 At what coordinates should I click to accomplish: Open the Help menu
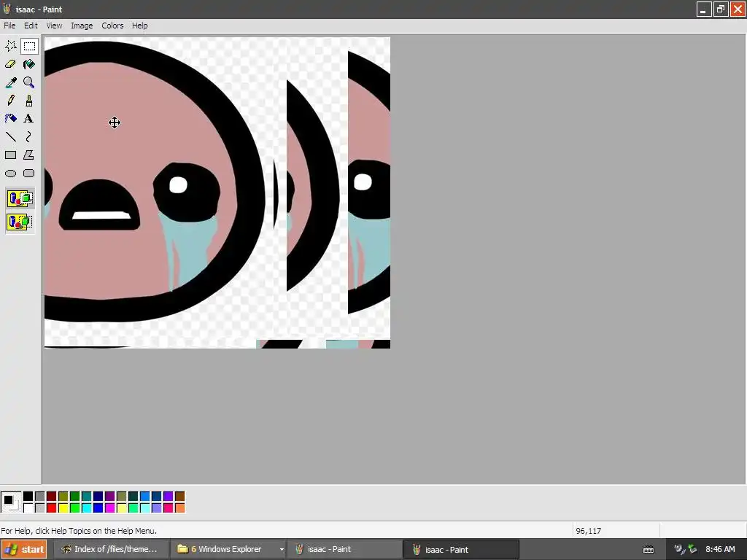pyautogui.click(x=139, y=26)
